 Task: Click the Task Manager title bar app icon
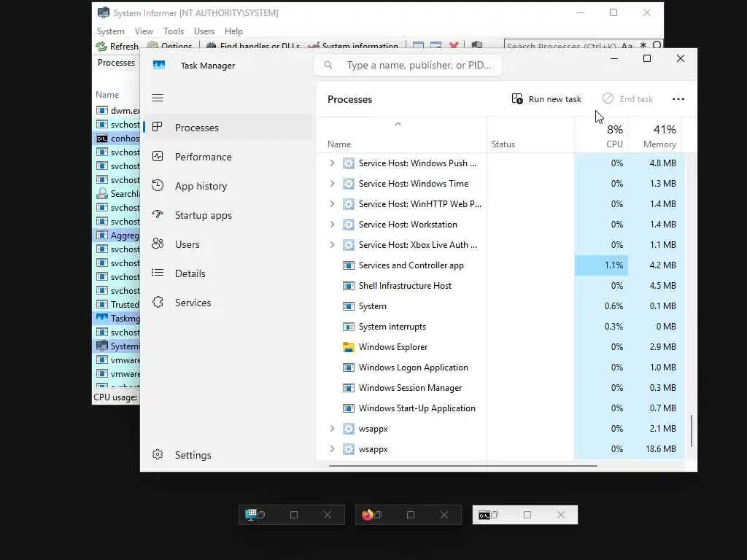click(158, 65)
